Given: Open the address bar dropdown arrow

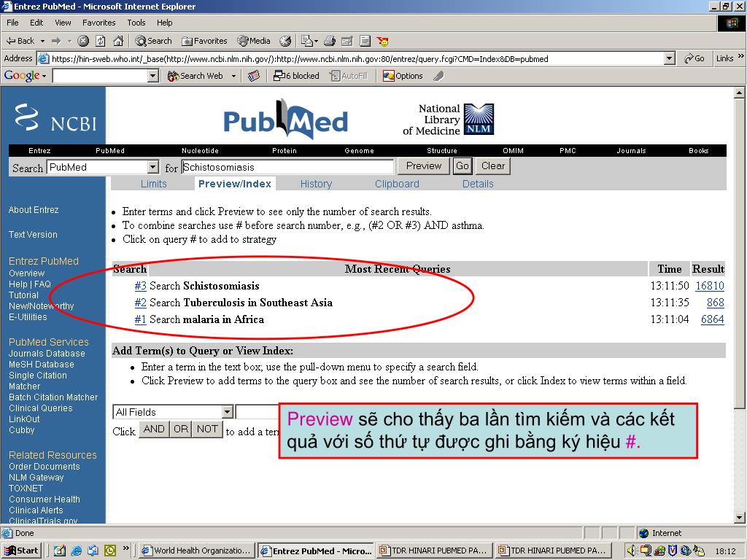Looking at the screenshot, I should (x=670, y=58).
